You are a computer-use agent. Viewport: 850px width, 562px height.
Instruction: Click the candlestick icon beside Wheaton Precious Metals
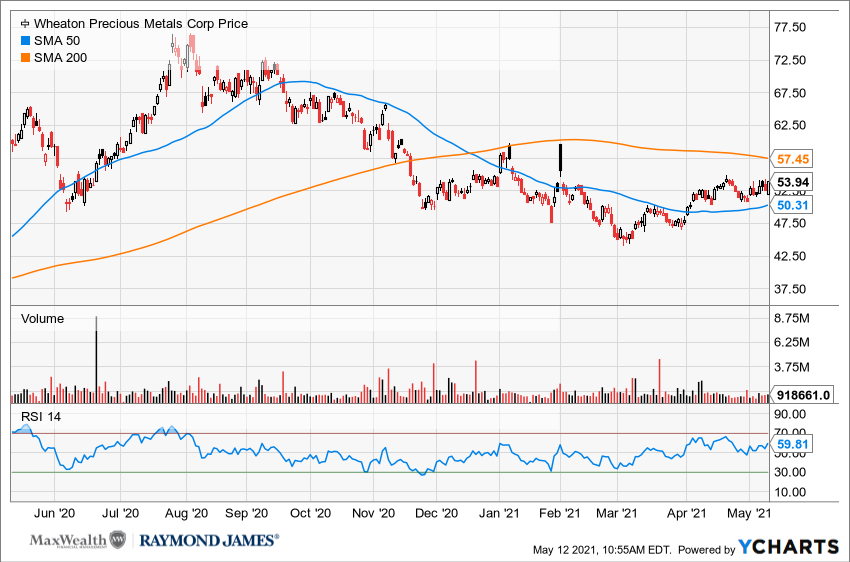pyautogui.click(x=25, y=24)
